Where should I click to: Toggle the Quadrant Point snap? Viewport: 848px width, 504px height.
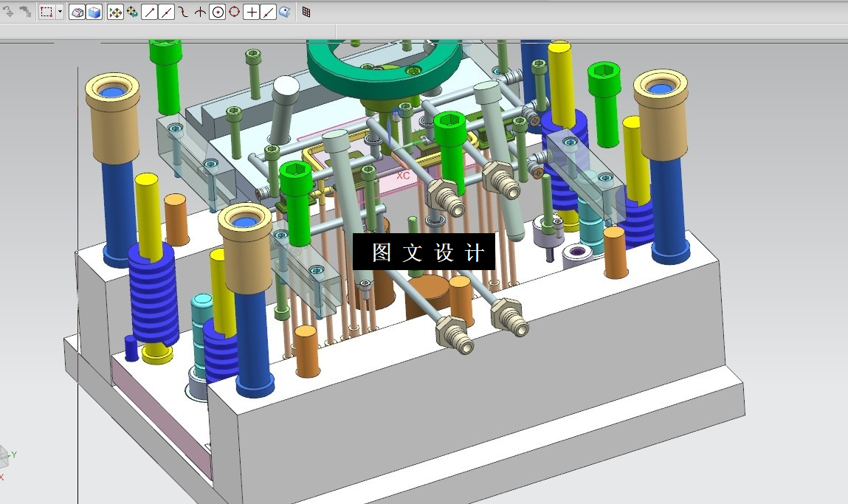[x=234, y=12]
